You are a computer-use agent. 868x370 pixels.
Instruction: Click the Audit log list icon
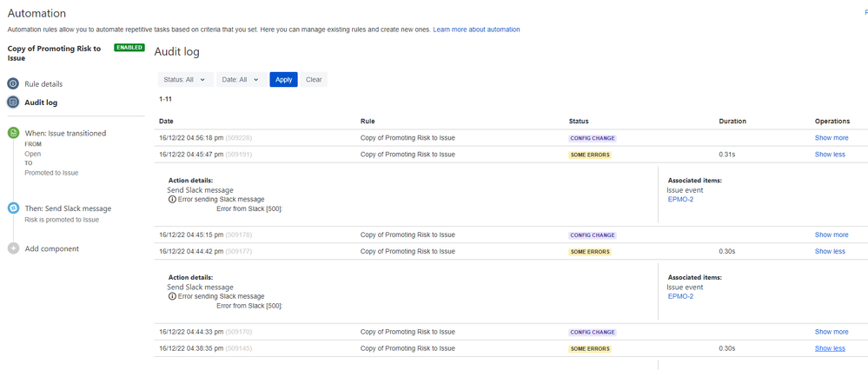coord(13,102)
